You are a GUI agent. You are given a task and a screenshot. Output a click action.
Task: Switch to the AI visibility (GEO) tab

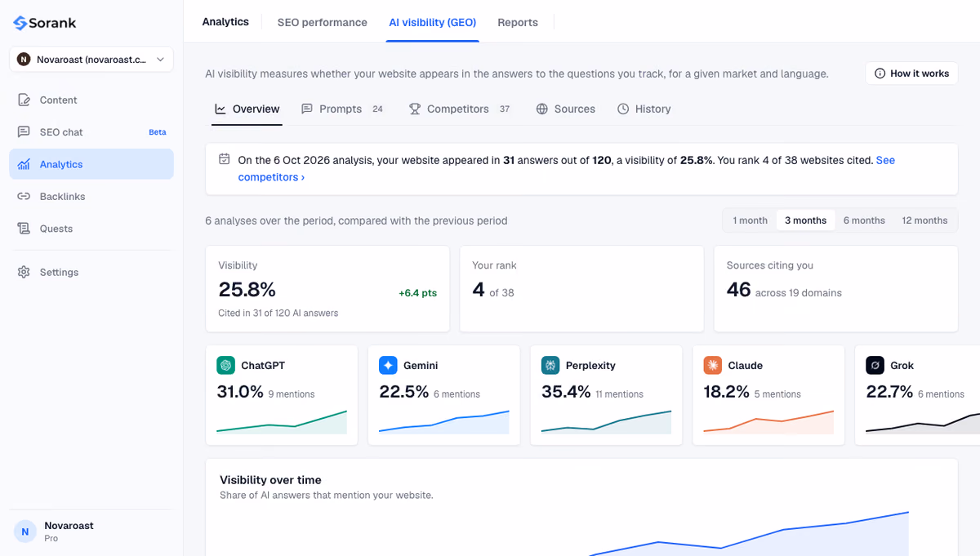(x=433, y=22)
